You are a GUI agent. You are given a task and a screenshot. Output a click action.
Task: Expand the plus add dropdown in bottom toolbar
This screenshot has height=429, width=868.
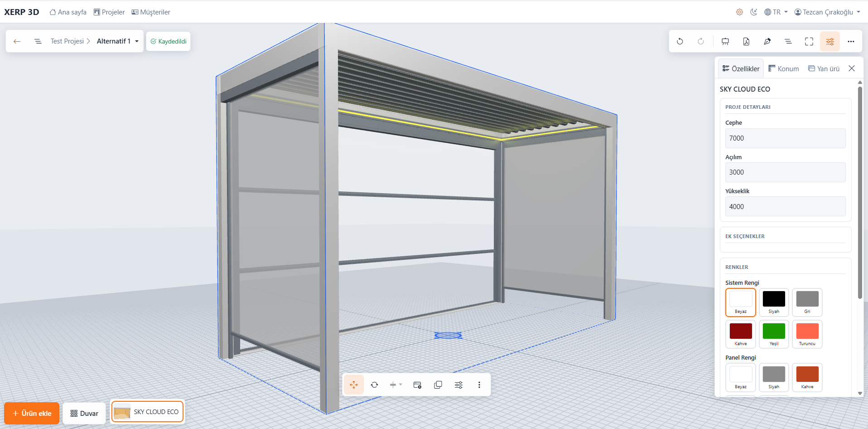pos(395,385)
